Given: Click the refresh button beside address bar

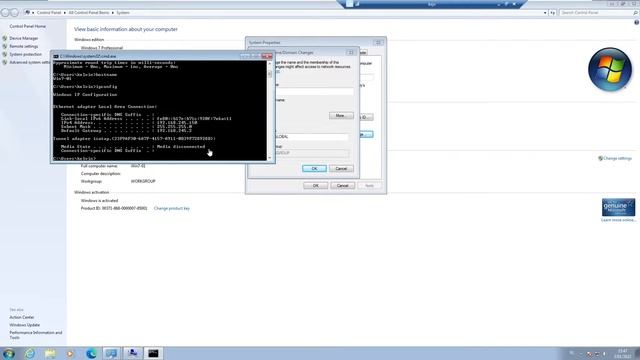Looking at the screenshot, I should click(552, 13).
